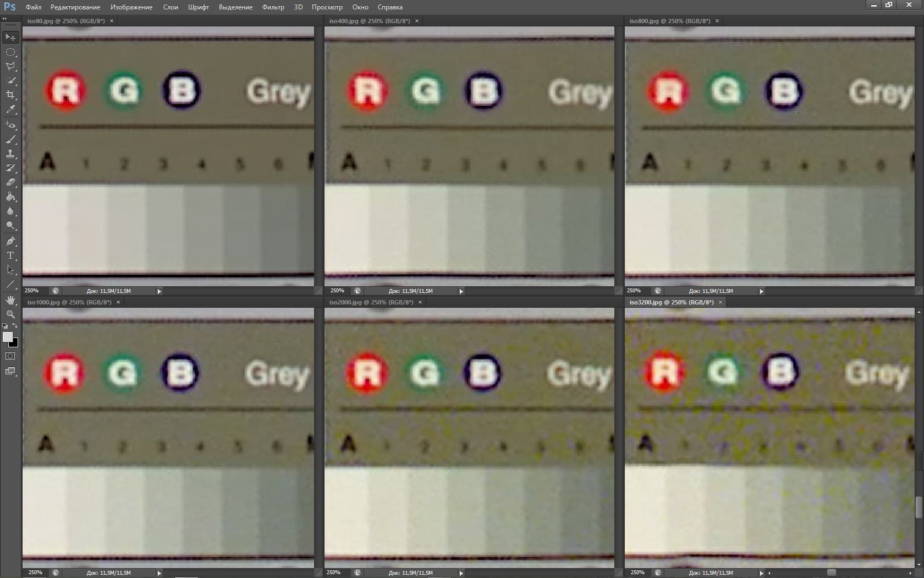Screen dimensions: 924x578
Task: Collapse the tools panel with double arrow
Action: point(5,19)
